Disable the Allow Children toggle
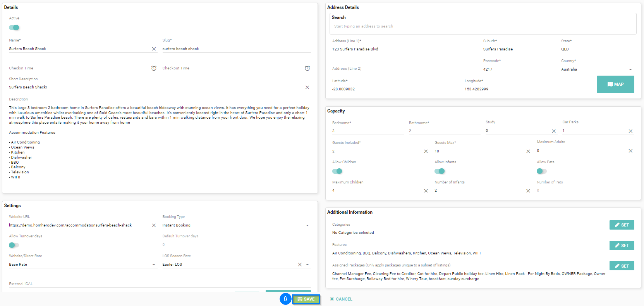Viewport: 644px width, 306px height. point(337,171)
